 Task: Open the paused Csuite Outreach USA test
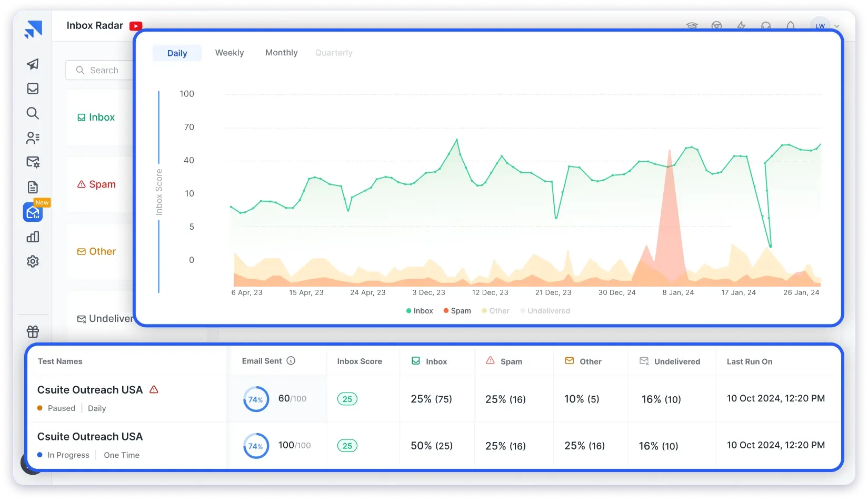click(89, 390)
